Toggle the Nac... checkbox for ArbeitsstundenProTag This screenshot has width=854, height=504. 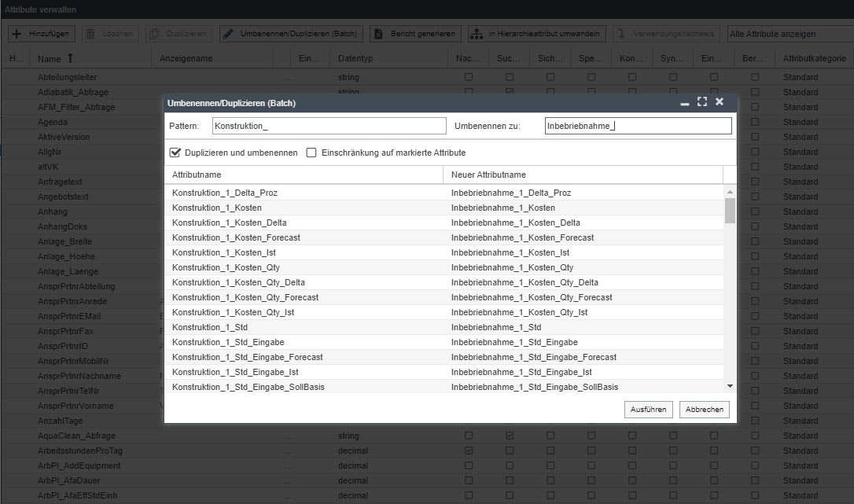[469, 451]
